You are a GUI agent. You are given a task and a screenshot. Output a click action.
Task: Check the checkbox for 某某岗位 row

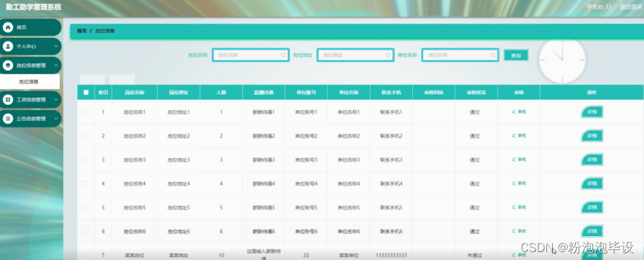[85, 255]
